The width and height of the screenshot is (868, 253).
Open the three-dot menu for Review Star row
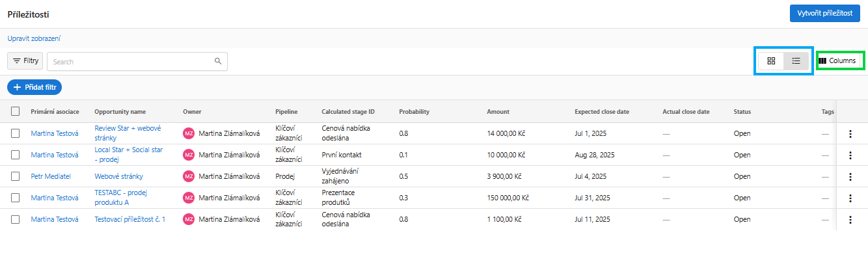tap(850, 133)
